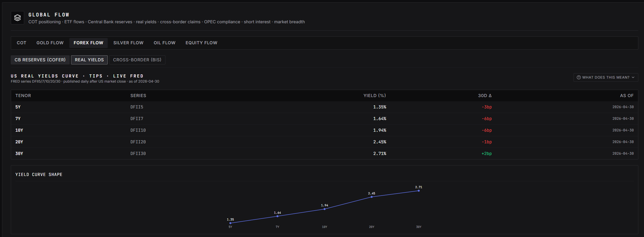Select the 20Y tenor row label
644x237 pixels.
point(19,142)
